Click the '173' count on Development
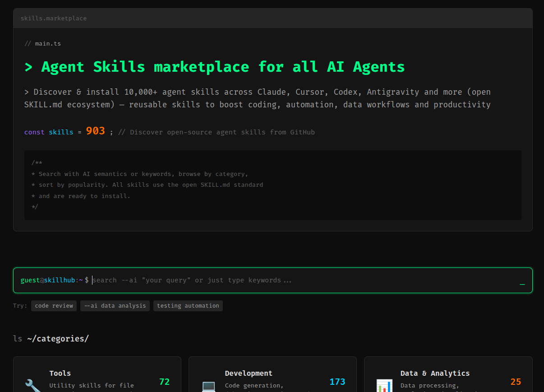Image resolution: width=544 pixels, height=392 pixels. point(337,382)
